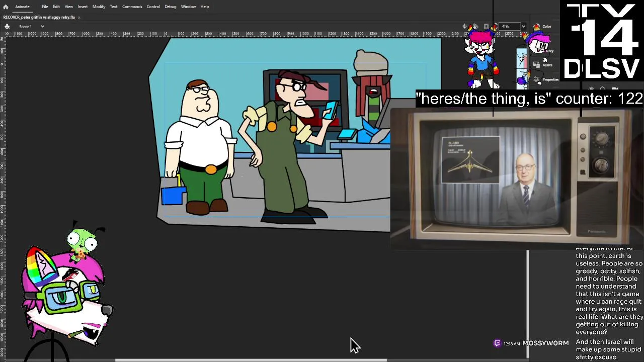Screen dimensions: 644x362
Task: Close the RECOVER_peter griffin document tab
Action: (x=79, y=17)
